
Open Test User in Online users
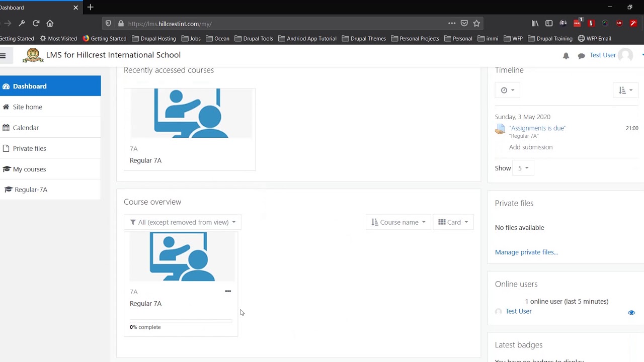pyautogui.click(x=518, y=311)
